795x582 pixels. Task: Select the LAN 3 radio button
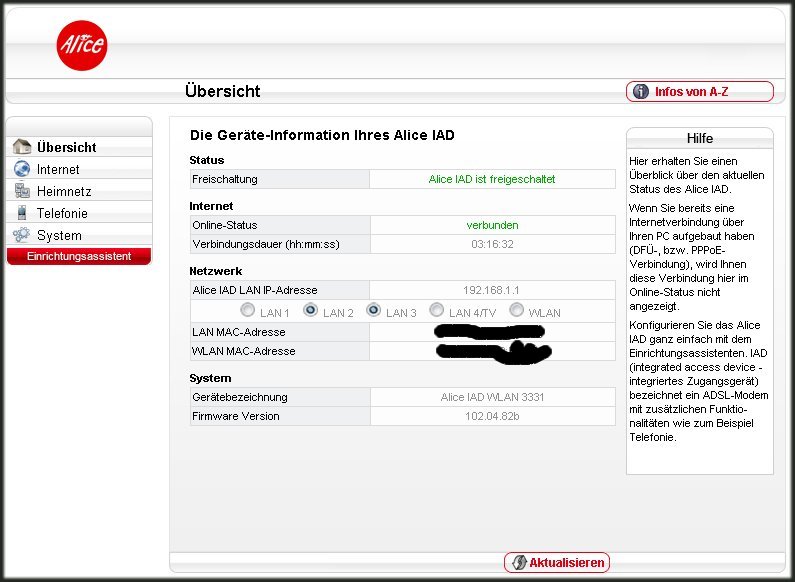click(x=373, y=311)
